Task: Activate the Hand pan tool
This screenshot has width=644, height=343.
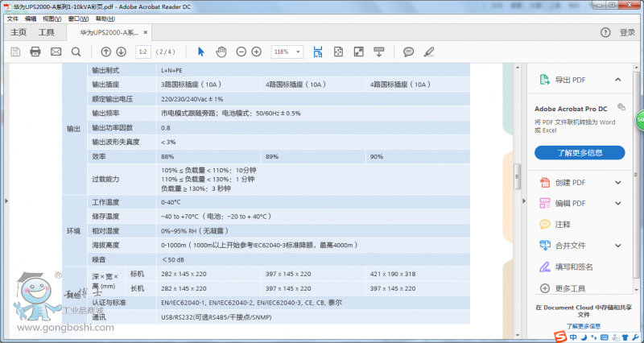Action: pos(221,52)
